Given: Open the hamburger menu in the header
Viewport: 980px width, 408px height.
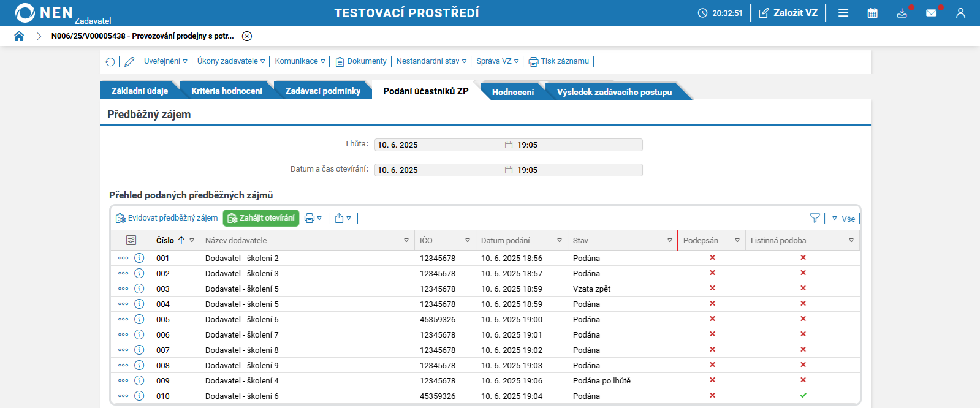Looking at the screenshot, I should click(x=843, y=13).
